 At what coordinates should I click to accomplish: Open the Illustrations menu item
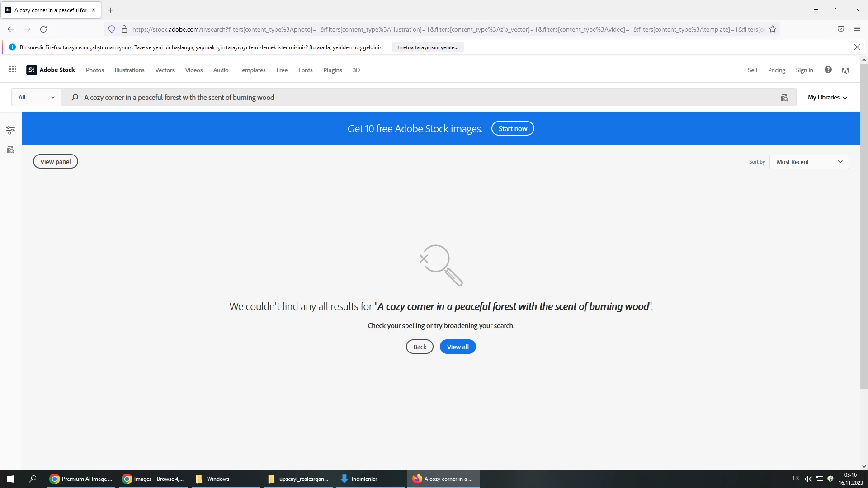point(129,70)
